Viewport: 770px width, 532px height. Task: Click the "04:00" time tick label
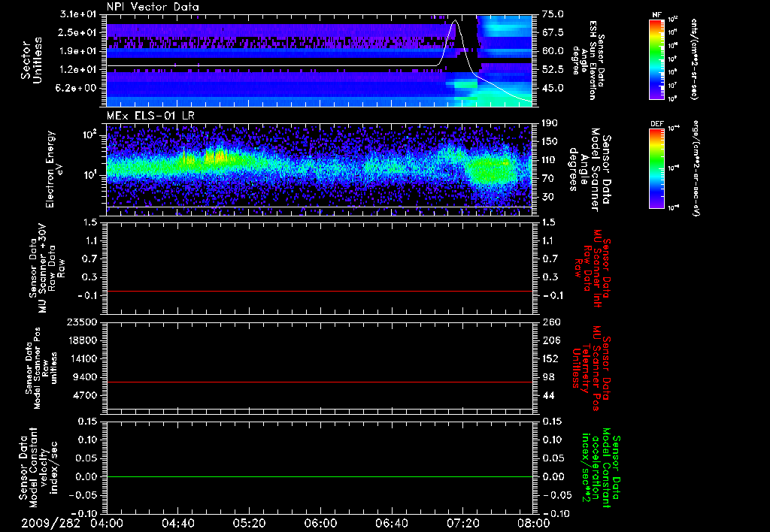click(107, 523)
